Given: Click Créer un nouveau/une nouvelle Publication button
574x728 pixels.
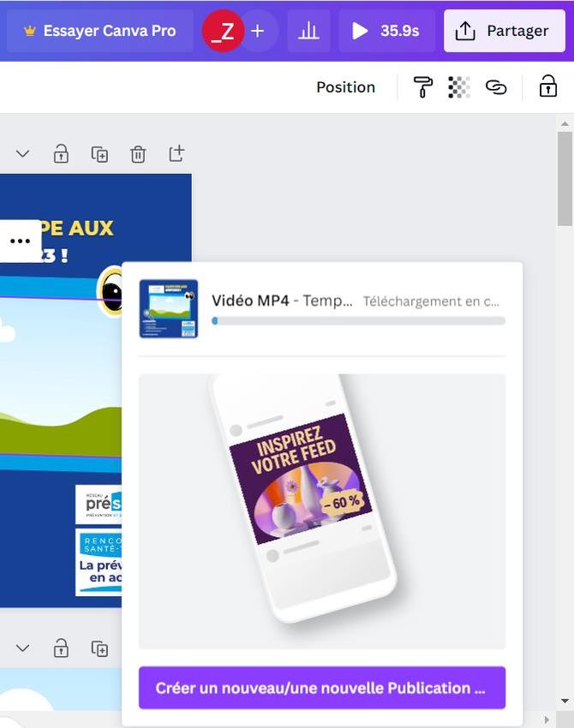Looking at the screenshot, I should pos(321,688).
